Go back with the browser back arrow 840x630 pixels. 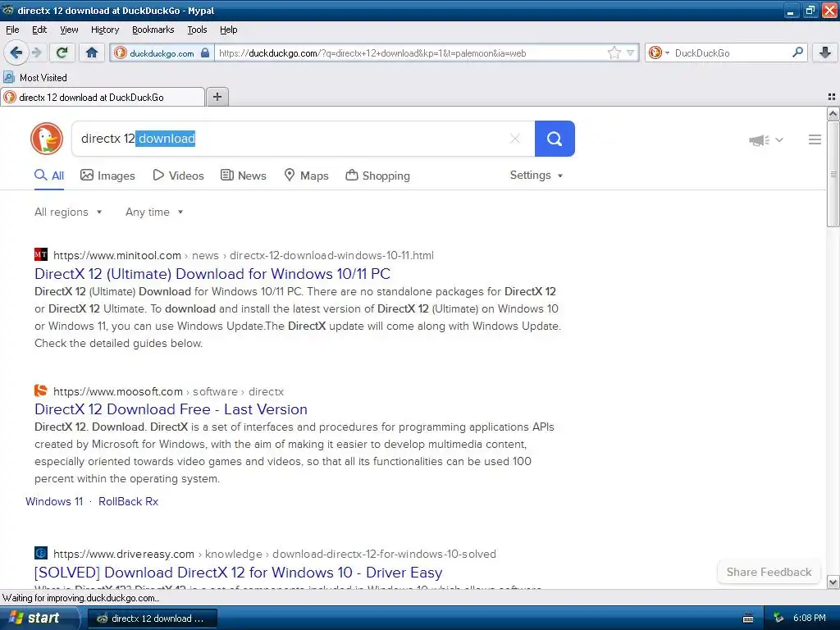pyautogui.click(x=16, y=52)
